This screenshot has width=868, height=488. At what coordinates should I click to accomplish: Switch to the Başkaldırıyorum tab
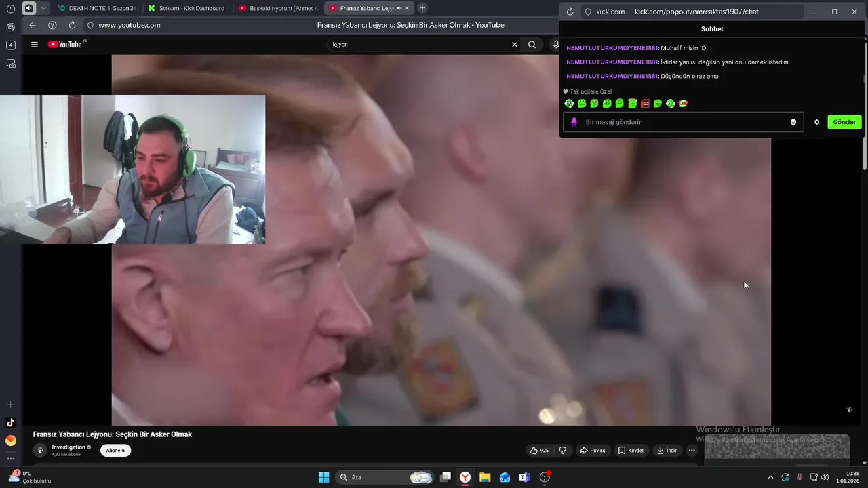coord(278,8)
